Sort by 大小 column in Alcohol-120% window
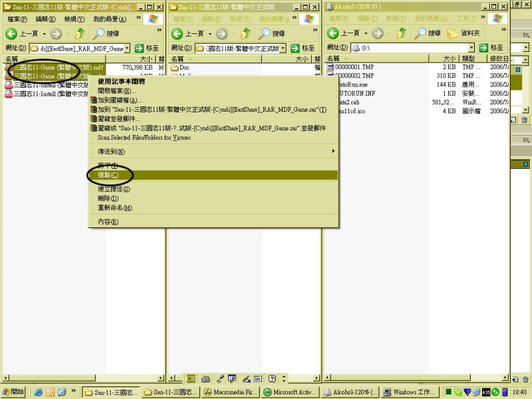 tap(444, 59)
